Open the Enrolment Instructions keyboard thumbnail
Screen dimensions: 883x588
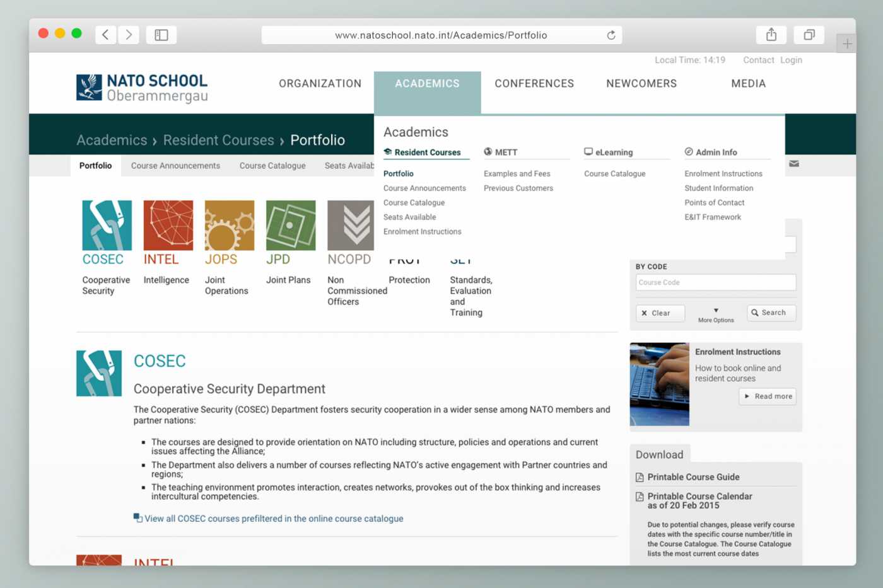point(659,384)
